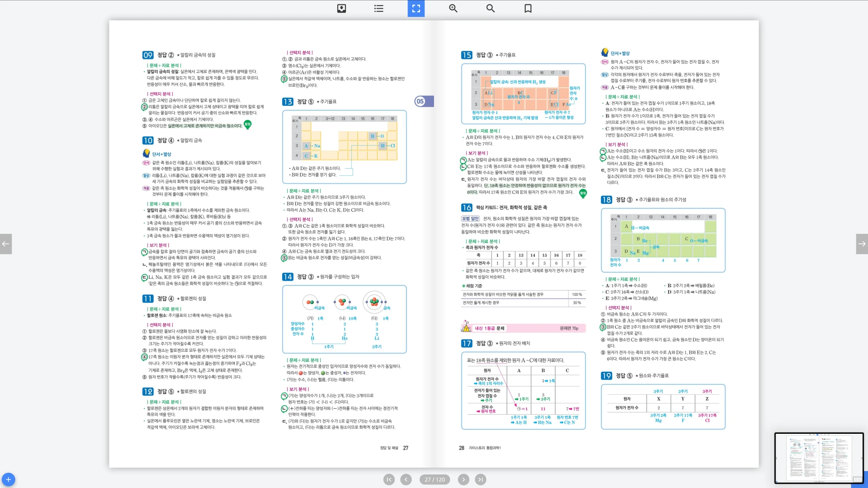
Task: Click the page preview thumbnail in corner
Action: pos(819,458)
